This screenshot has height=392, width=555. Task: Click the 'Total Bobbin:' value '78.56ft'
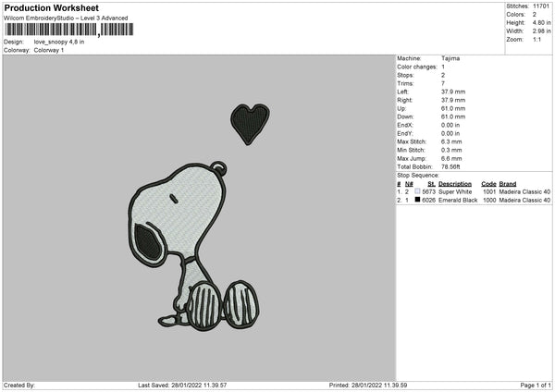pos(450,167)
